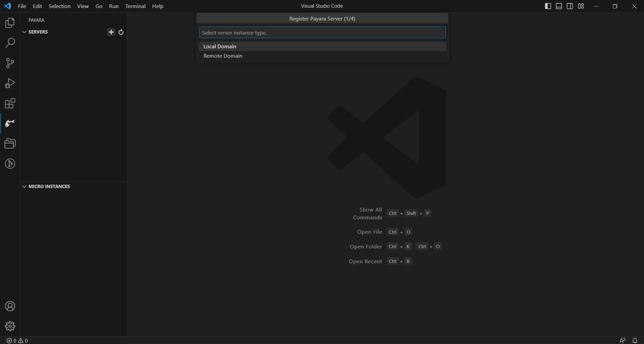Open the Accounts icon
Screen dimensions: 644x344
click(10, 306)
